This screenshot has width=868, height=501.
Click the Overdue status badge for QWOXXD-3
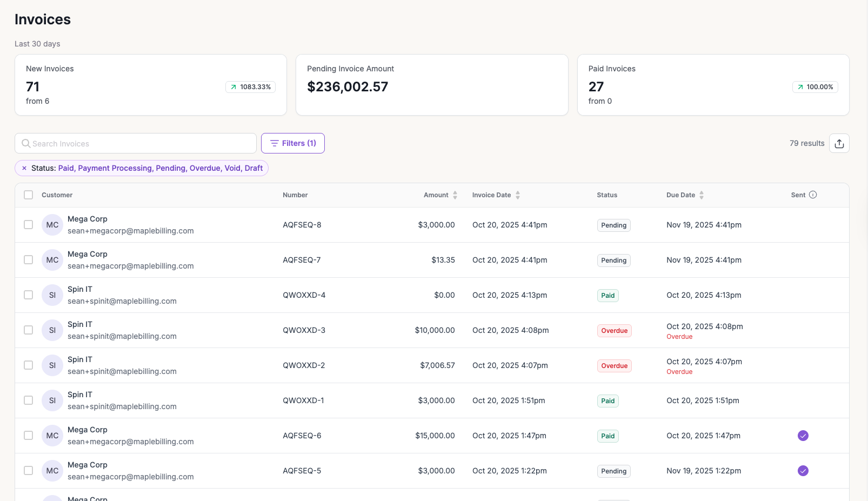(x=614, y=331)
